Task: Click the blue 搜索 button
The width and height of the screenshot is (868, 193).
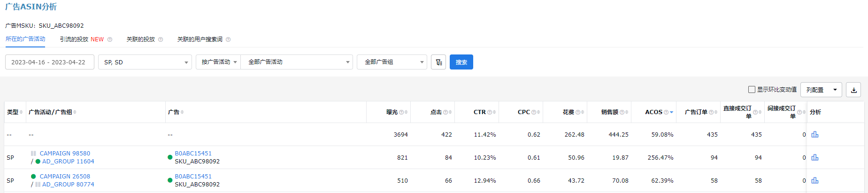Action: [x=461, y=62]
